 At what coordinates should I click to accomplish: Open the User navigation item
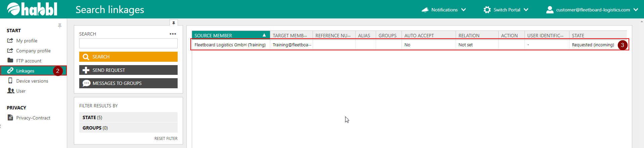point(21,91)
